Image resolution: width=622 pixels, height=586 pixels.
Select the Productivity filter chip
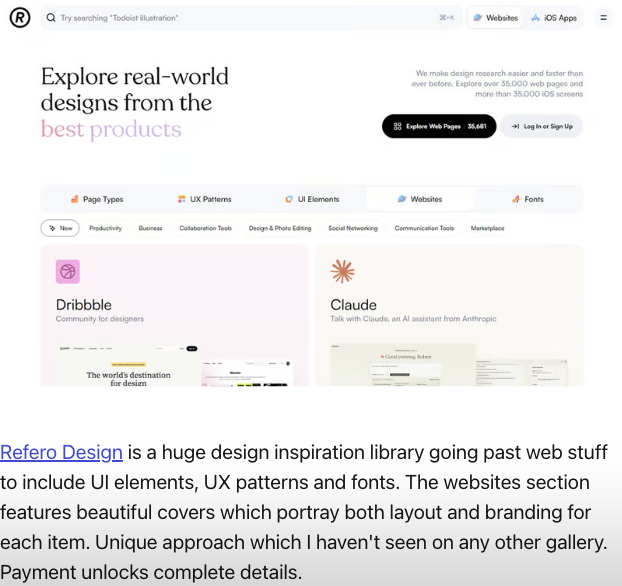coord(106,228)
